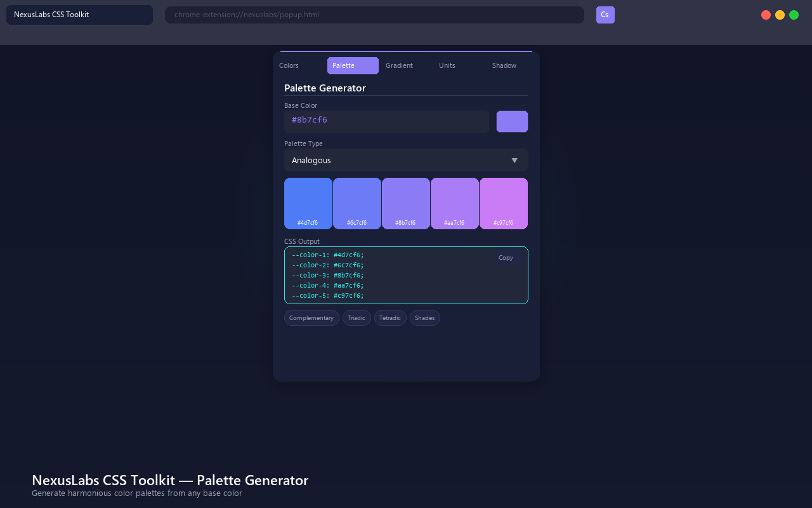Viewport: 812px width, 508px height.
Task: Pick the #c97cf6 pink swatch
Action: (504, 203)
